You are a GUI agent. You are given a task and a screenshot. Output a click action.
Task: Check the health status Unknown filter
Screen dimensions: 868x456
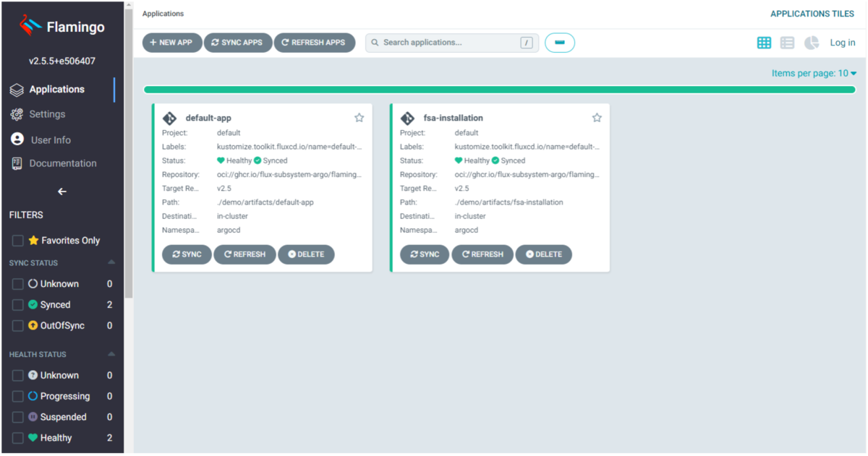18,376
